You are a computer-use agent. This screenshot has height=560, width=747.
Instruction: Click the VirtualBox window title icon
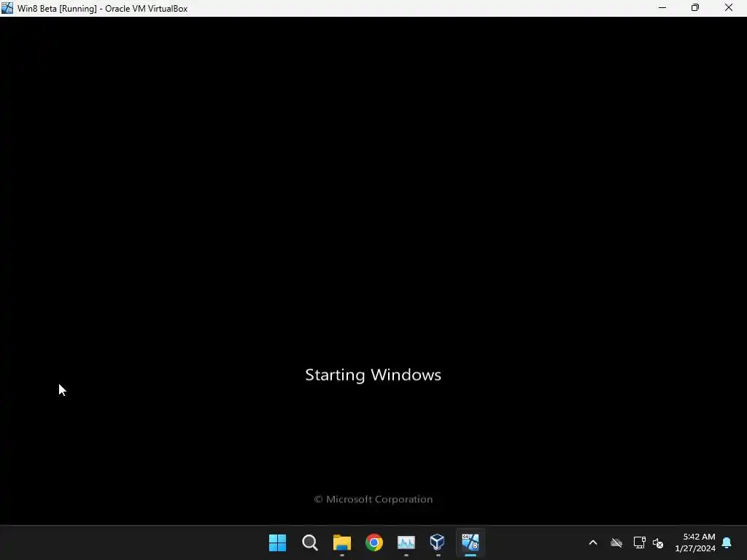tap(7, 8)
